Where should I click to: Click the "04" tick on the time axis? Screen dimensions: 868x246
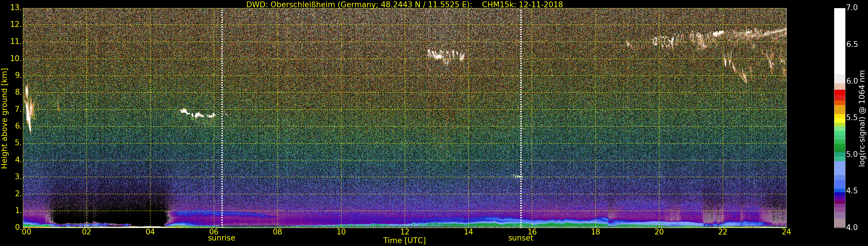tap(150, 232)
